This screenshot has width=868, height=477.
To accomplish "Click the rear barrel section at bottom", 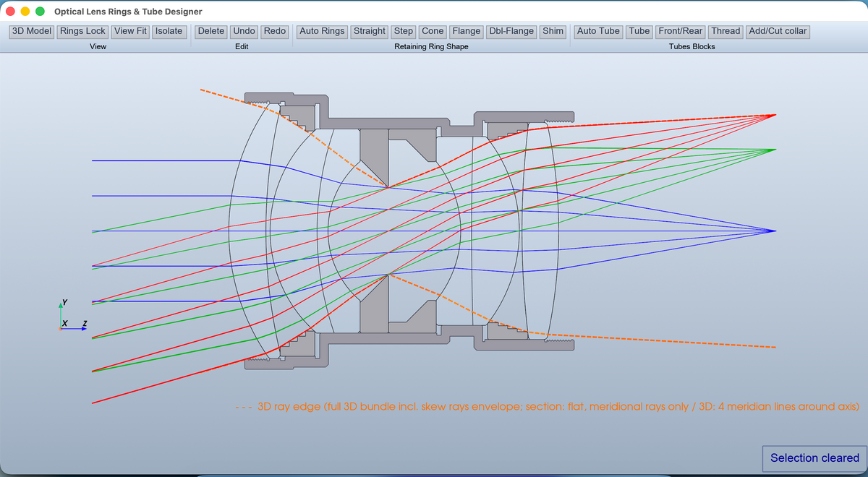I will tap(524, 346).
